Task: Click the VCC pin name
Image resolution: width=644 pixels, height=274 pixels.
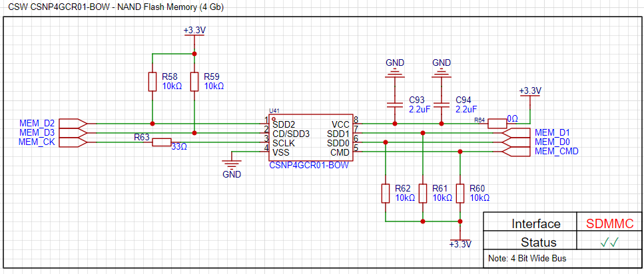Action: [340, 124]
